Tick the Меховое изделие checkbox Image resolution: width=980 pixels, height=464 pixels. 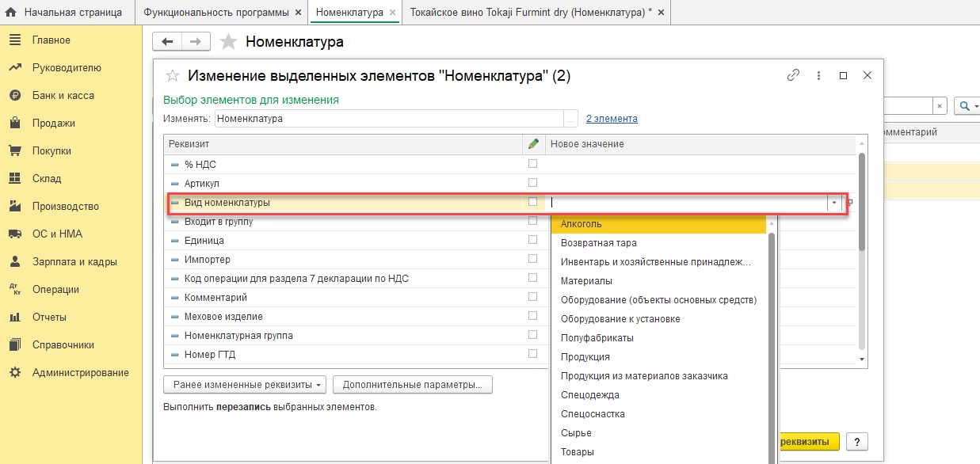(x=532, y=316)
